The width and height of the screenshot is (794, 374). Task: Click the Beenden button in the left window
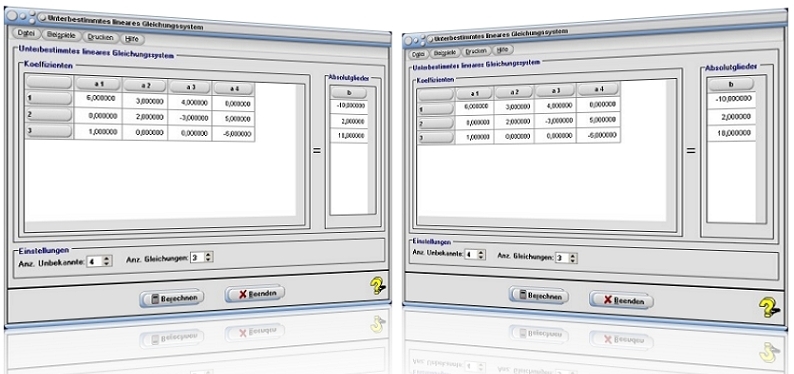point(255,294)
